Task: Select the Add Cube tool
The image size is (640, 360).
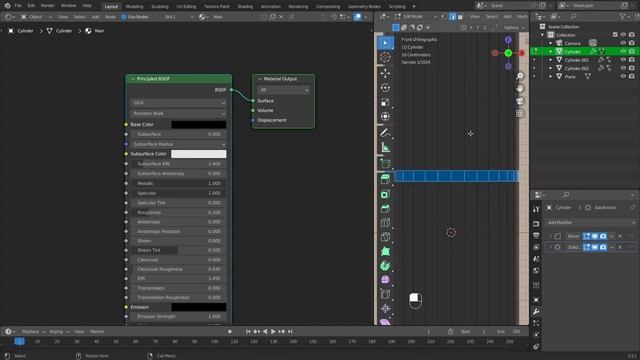Action: [385, 163]
